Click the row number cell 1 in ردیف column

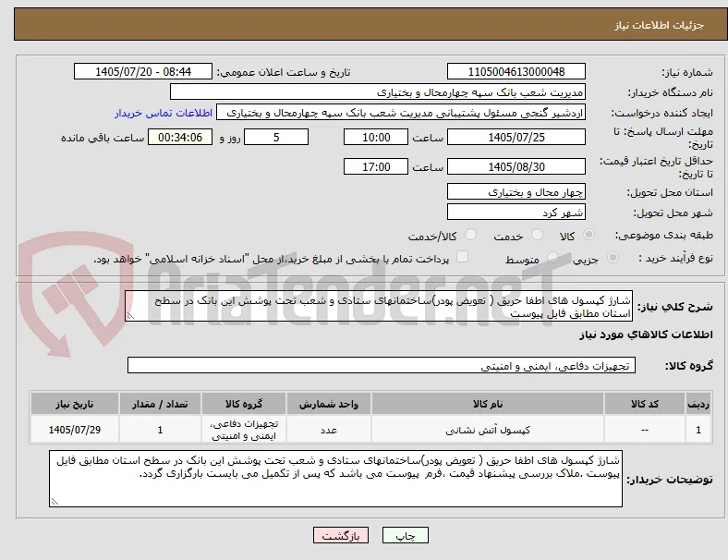[698, 430]
